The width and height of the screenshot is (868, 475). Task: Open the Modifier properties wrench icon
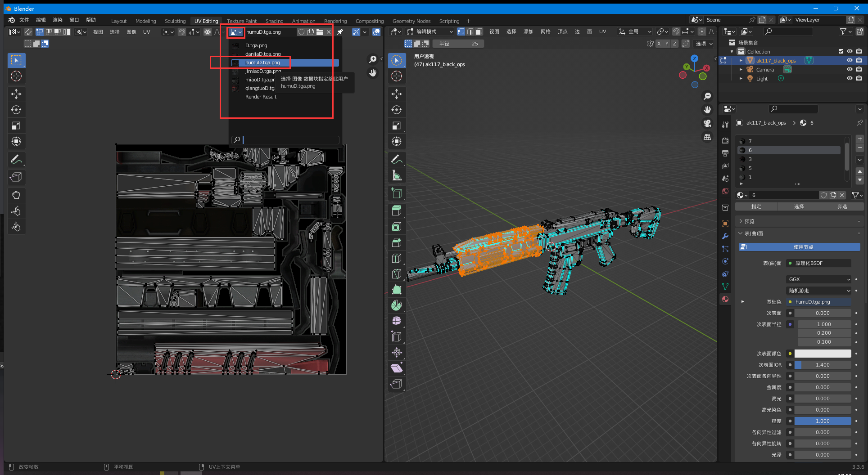[x=725, y=236]
